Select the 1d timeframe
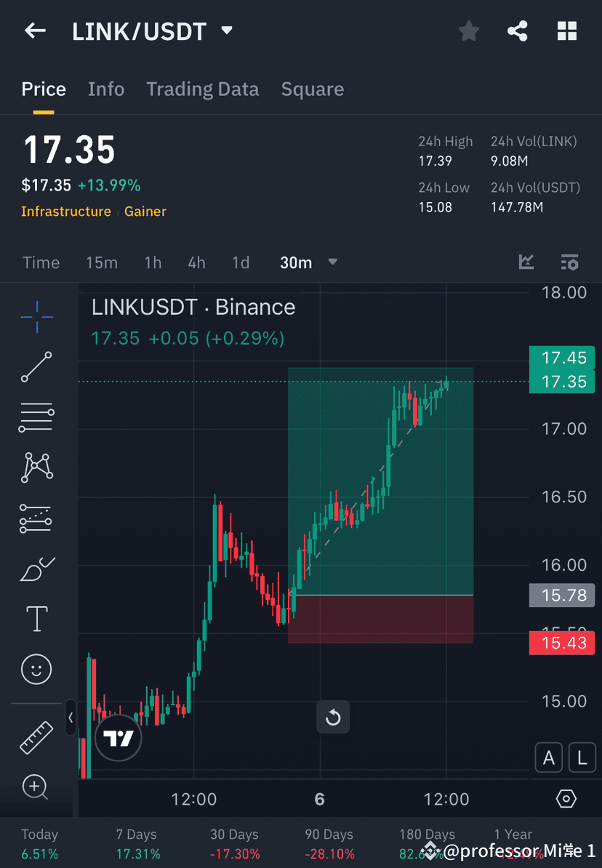Viewport: 602px width, 868px height. 241,262
